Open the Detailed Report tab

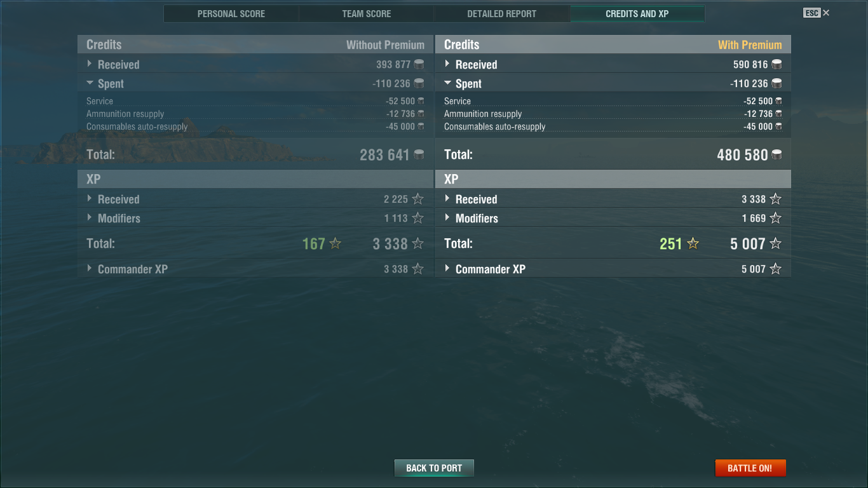(502, 14)
